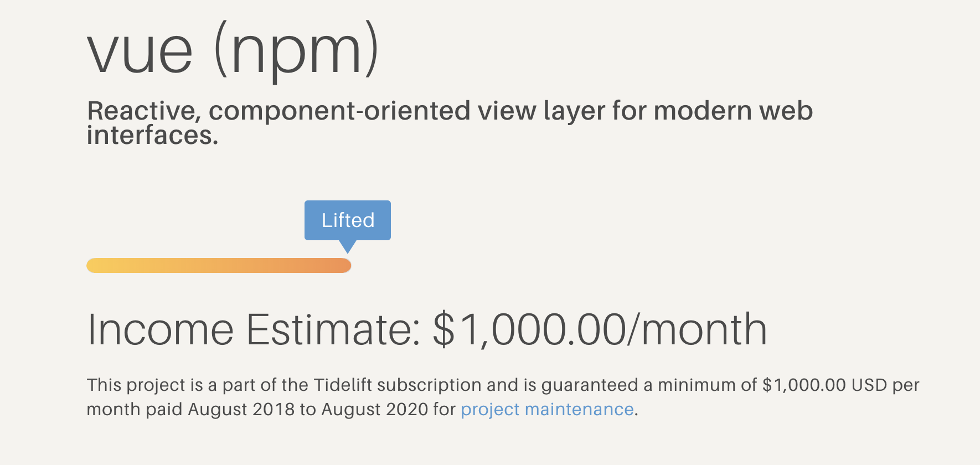Click the middle of the gradient progress bar
Screen dimensions: 980x465
[219, 266]
